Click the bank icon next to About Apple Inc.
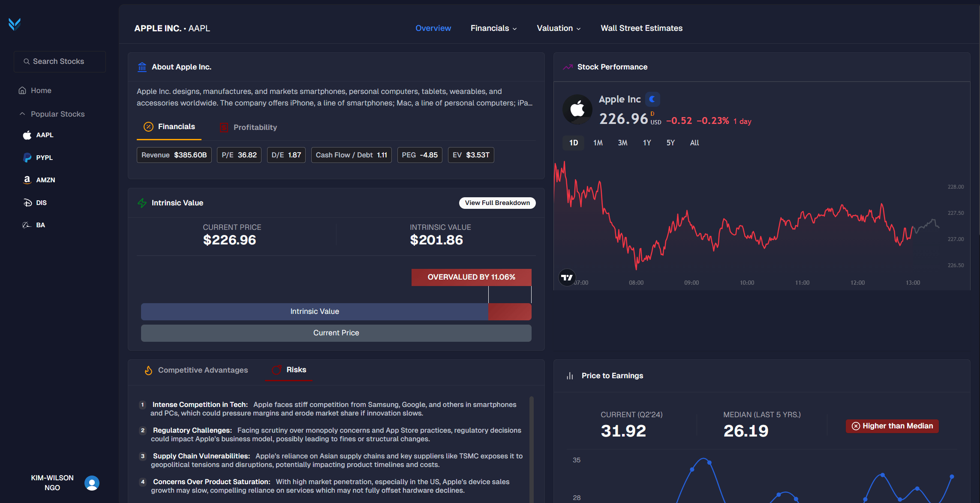The width and height of the screenshot is (980, 503). [142, 67]
